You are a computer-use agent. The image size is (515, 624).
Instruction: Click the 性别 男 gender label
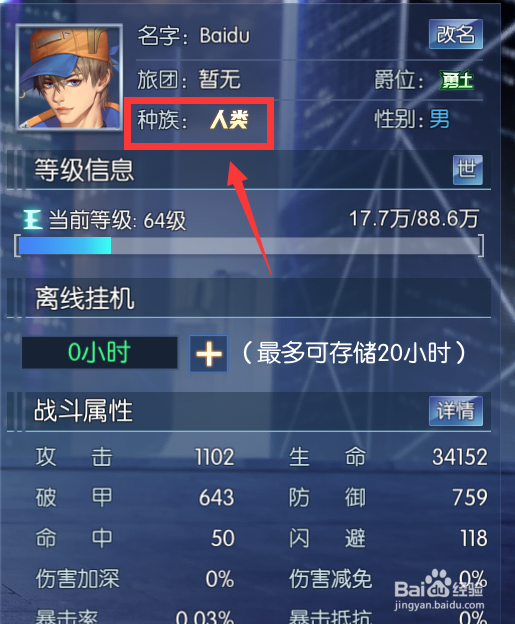[412, 119]
